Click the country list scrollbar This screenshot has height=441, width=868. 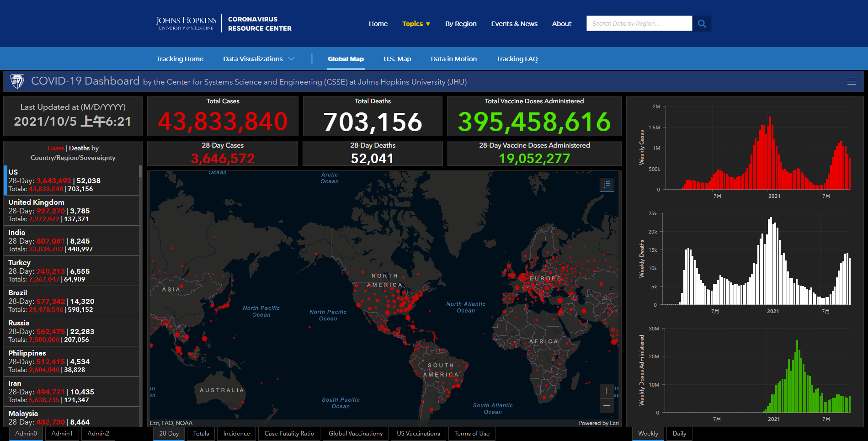140,228
